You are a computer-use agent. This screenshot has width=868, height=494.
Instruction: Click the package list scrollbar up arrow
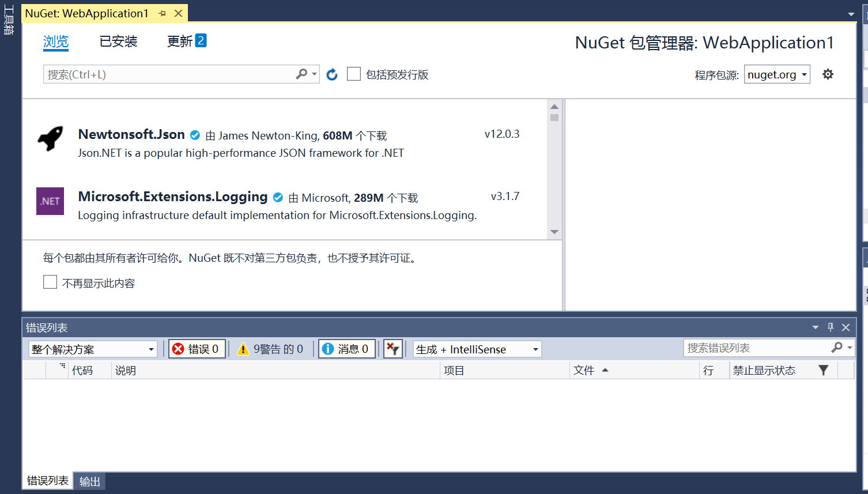(554, 107)
